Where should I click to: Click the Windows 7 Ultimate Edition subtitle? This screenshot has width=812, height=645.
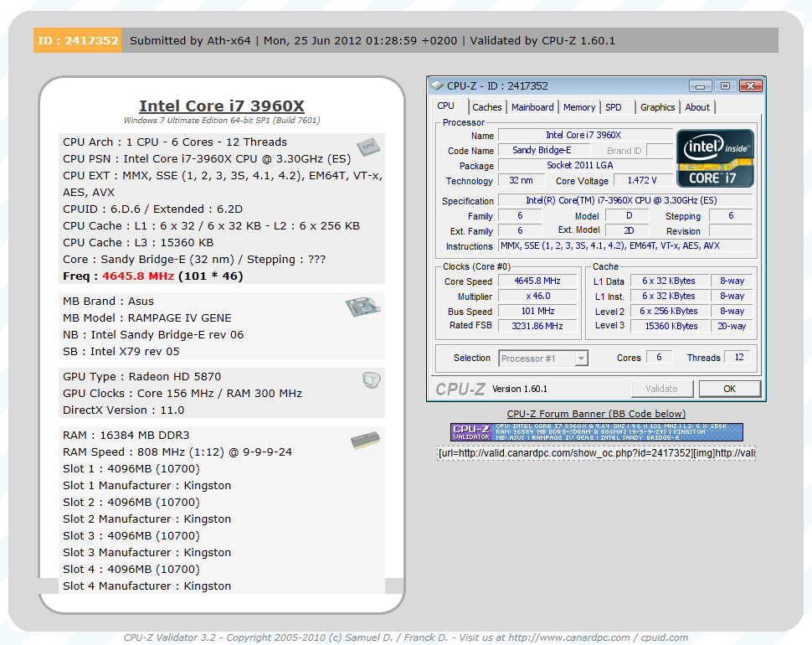coord(222,120)
